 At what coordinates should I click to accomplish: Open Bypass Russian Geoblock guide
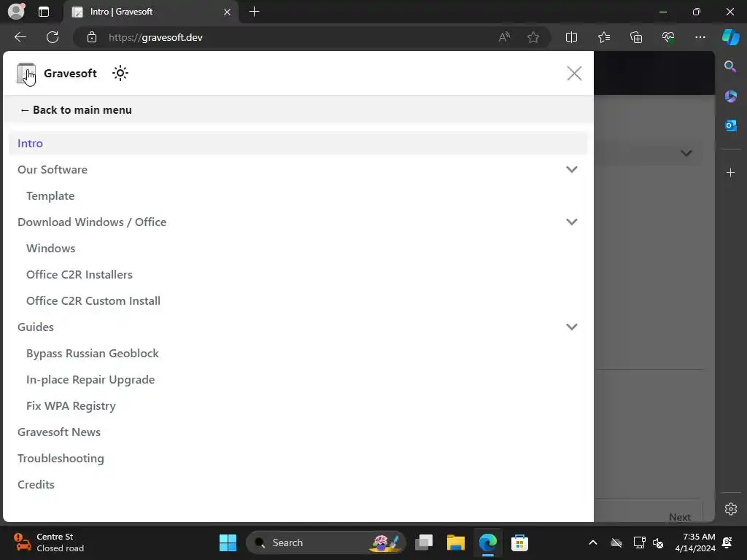point(93,354)
